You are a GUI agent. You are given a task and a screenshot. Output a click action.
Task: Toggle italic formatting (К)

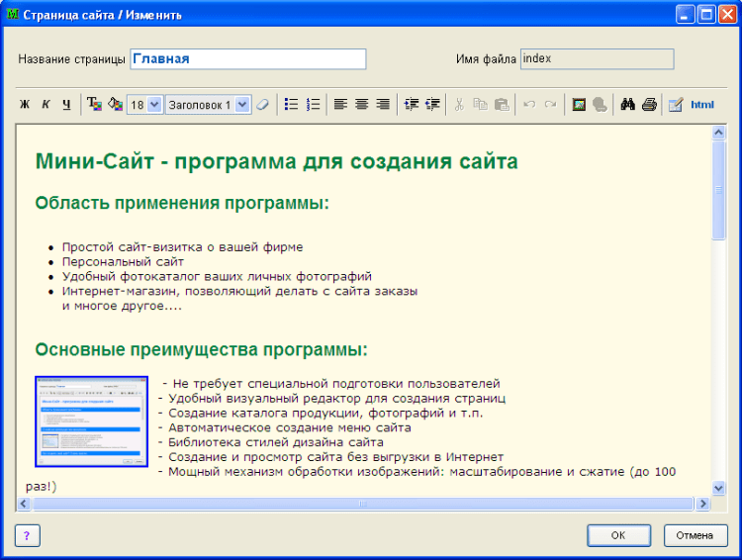[46, 104]
